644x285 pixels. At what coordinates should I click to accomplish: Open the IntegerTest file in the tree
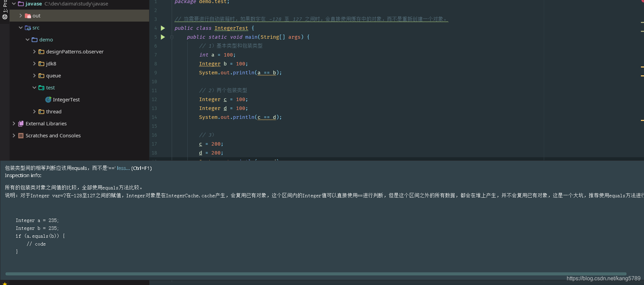66,100
